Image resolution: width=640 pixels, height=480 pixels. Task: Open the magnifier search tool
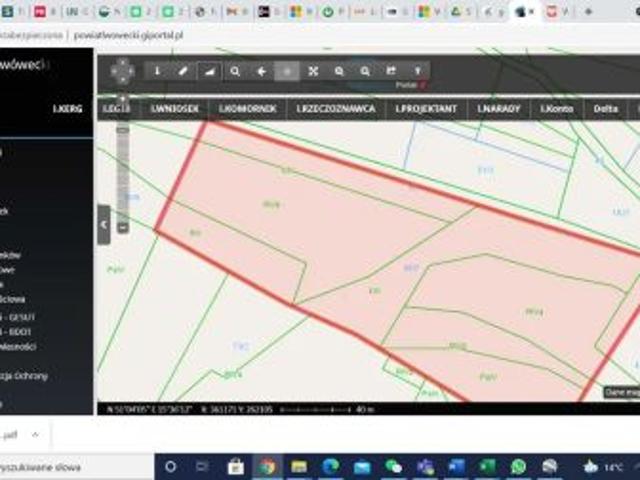(x=235, y=71)
